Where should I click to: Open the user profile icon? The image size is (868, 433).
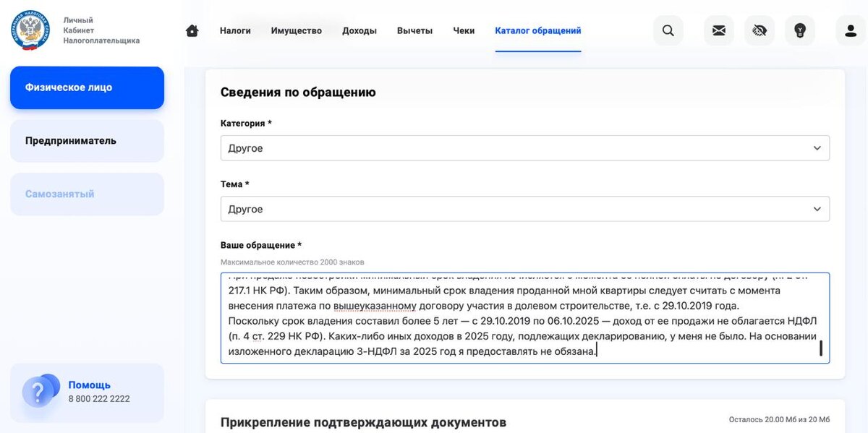850,30
